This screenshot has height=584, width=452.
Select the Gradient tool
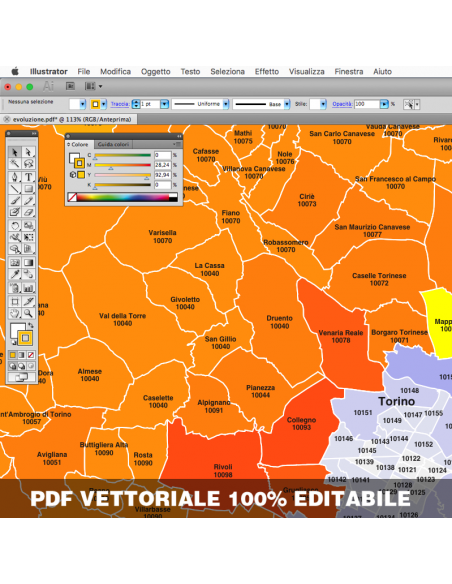[x=28, y=263]
